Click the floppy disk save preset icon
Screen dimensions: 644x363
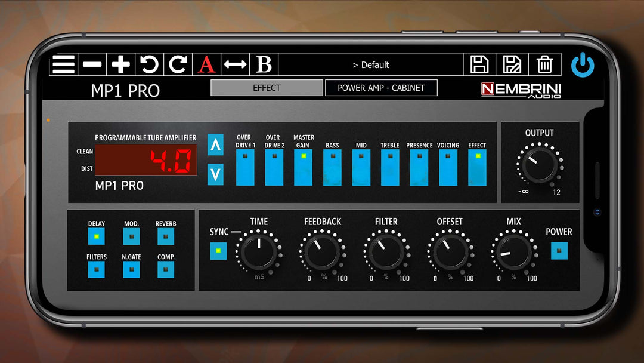coord(479,64)
